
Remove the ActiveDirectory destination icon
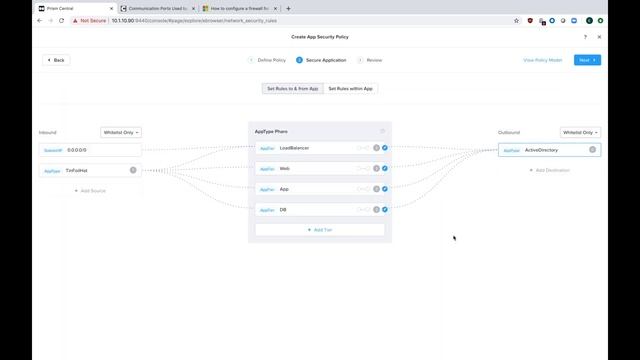pyautogui.click(x=592, y=150)
